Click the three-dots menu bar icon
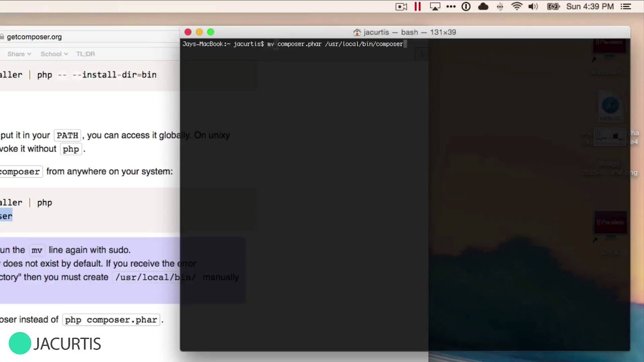 coord(451,7)
